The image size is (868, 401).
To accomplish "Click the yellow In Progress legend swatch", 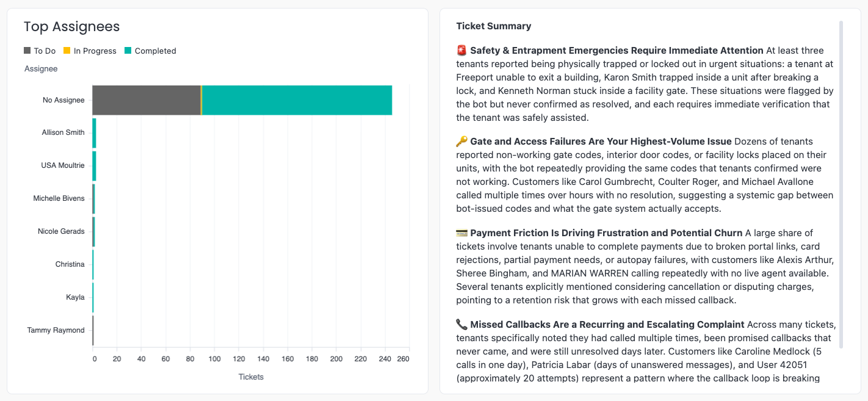I will coord(67,51).
